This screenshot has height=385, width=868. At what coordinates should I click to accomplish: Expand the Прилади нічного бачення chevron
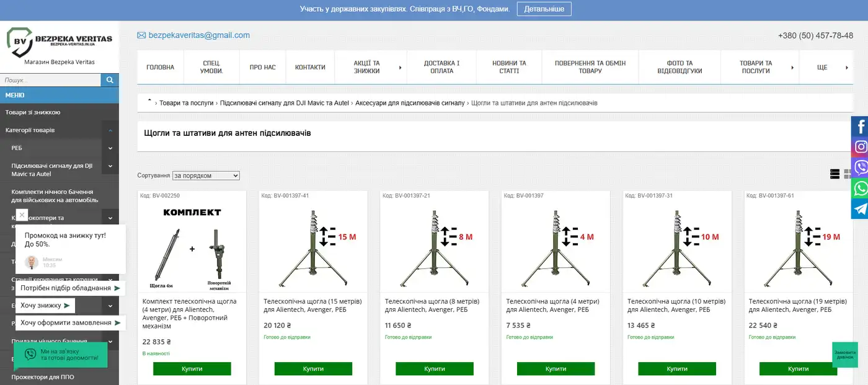click(110, 341)
